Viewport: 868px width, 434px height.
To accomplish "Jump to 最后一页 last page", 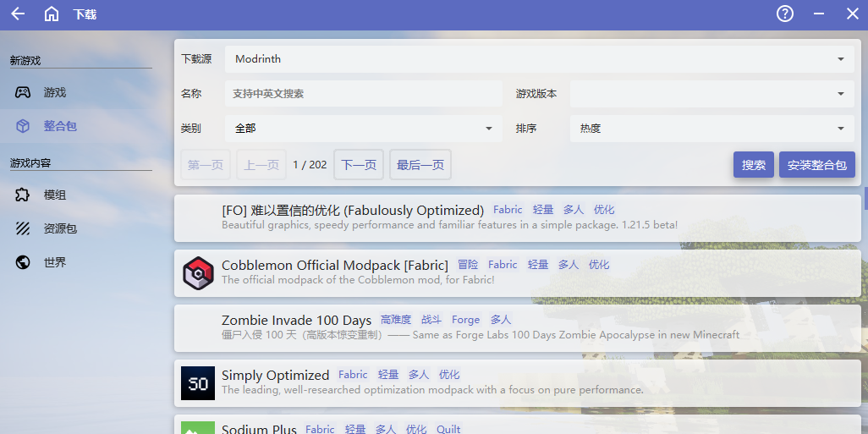I will click(420, 165).
